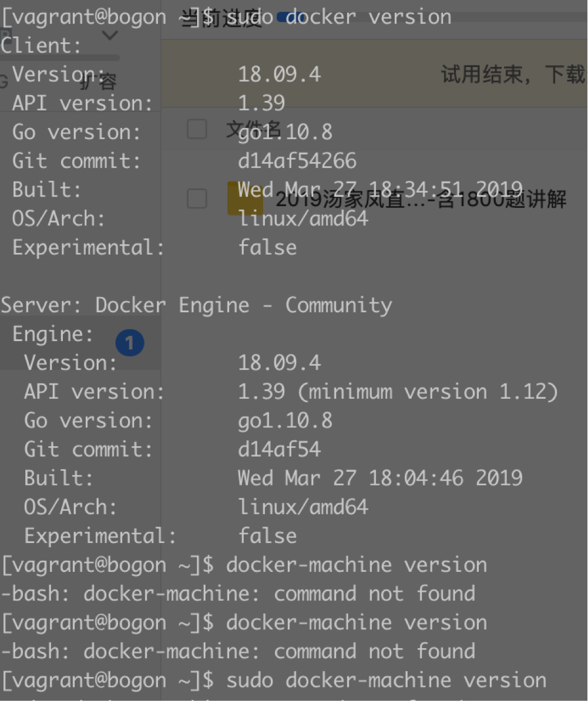Tick the select-all checkbox beside 文件名
588x701 pixels.
tap(197, 129)
